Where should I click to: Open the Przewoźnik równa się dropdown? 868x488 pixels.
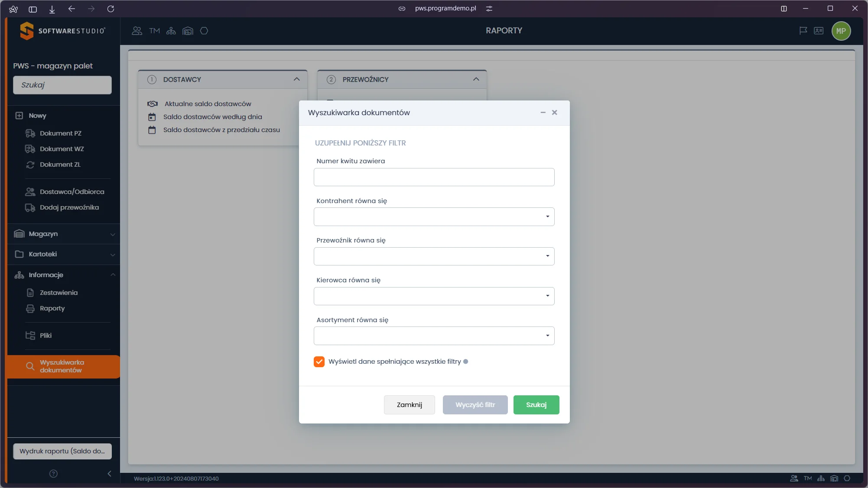(x=434, y=256)
